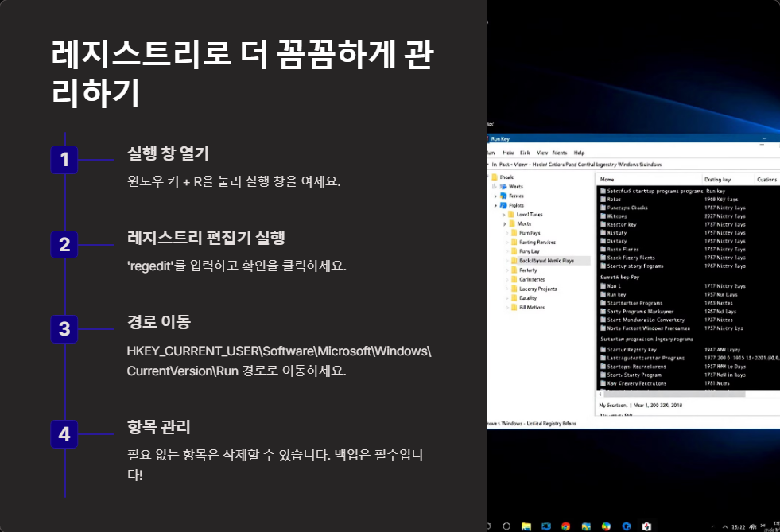
Task: Select the "Fanting Rervices" folder icon
Action: 513,242
